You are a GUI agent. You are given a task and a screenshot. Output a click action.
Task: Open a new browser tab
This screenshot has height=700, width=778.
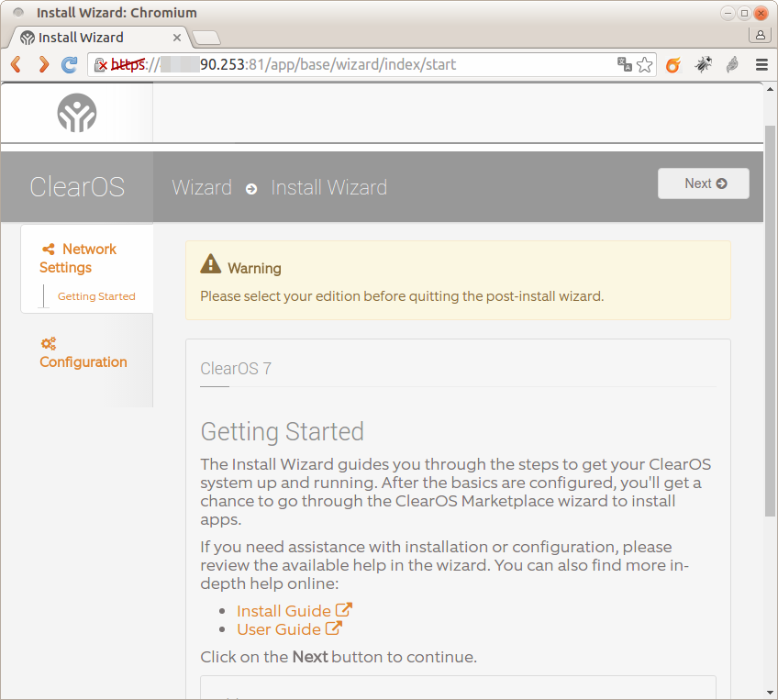206,38
